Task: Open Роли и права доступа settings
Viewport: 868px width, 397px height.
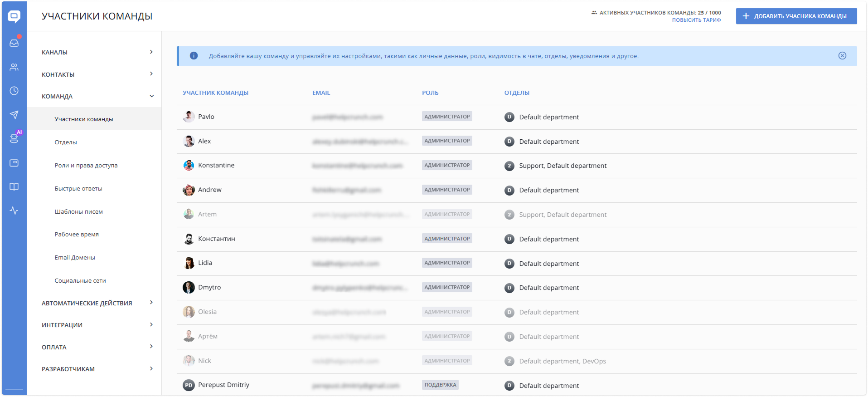Action: coord(86,166)
